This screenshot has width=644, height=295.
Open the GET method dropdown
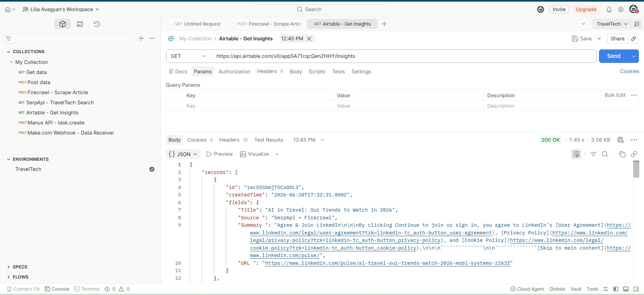point(189,56)
